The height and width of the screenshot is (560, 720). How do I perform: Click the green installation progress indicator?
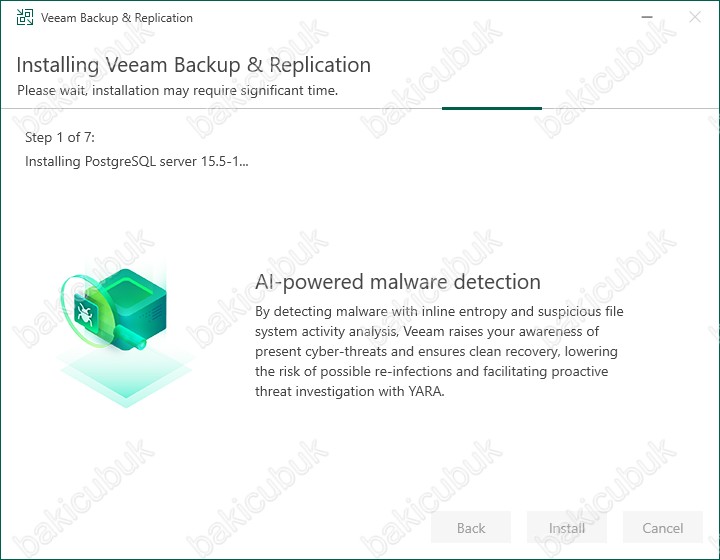pyautogui.click(x=492, y=108)
